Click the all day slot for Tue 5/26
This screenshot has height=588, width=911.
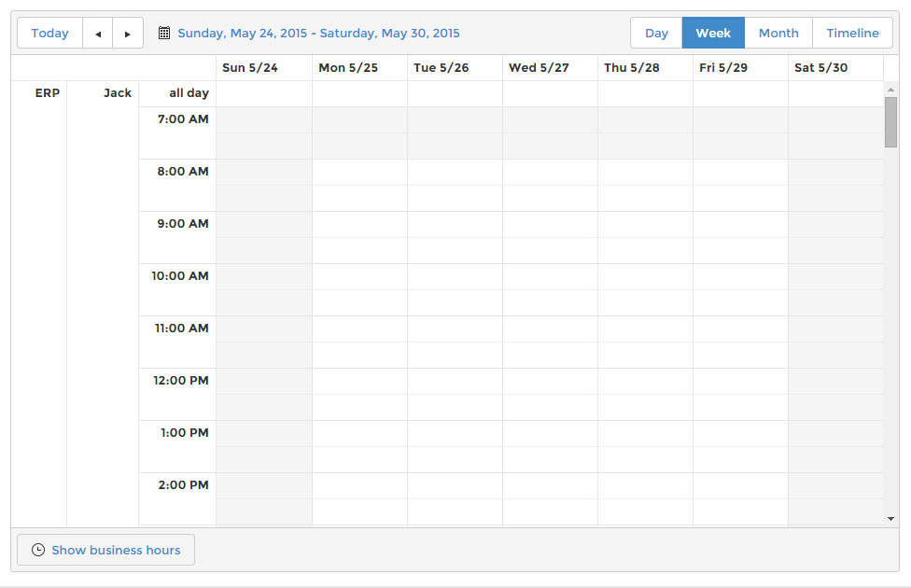[x=455, y=94]
